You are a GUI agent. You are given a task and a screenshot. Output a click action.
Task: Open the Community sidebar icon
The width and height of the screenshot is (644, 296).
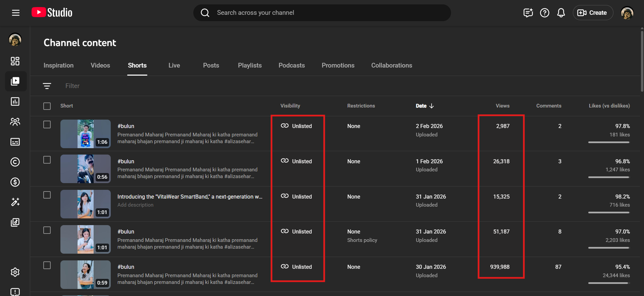pos(15,122)
